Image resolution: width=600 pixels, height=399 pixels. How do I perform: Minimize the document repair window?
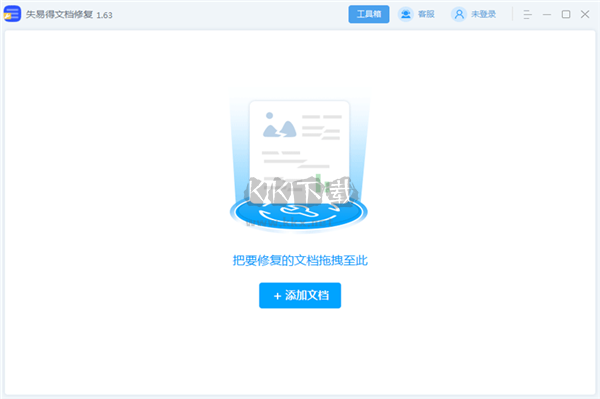pos(547,15)
